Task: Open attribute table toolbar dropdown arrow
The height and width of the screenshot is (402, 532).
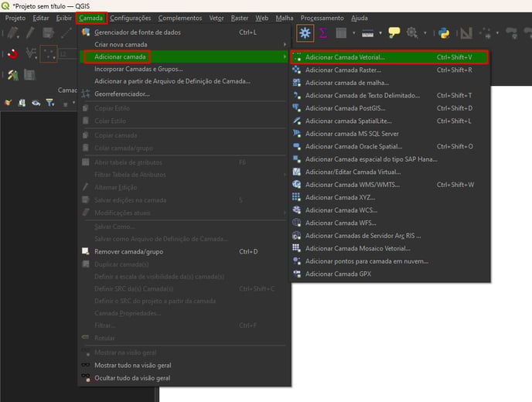Action: pyautogui.click(x=353, y=33)
